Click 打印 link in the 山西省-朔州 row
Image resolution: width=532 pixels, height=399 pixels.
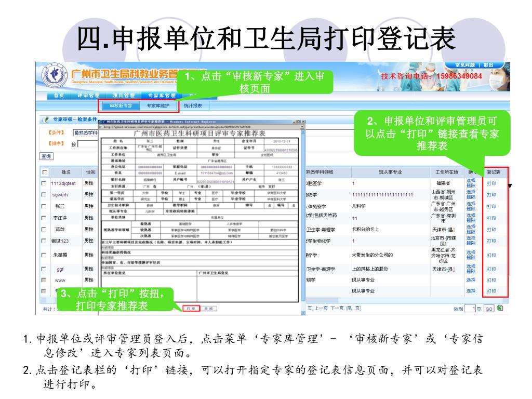(491, 195)
